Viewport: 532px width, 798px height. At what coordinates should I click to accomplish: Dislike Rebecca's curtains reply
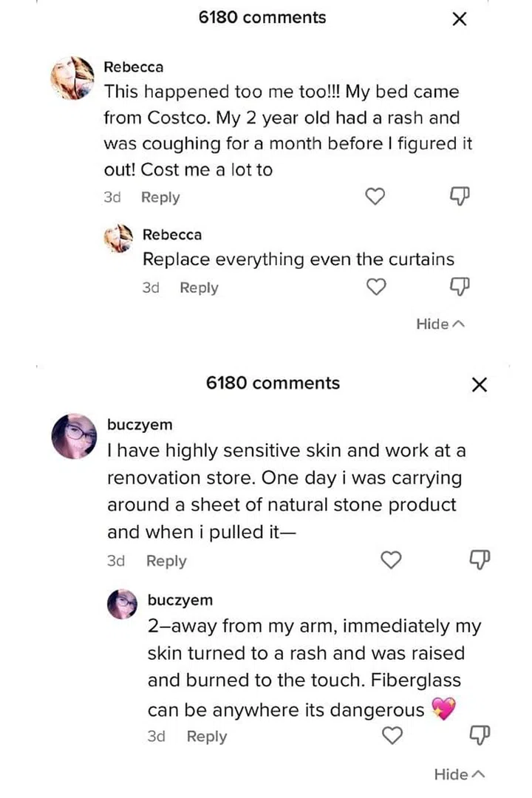tap(460, 287)
